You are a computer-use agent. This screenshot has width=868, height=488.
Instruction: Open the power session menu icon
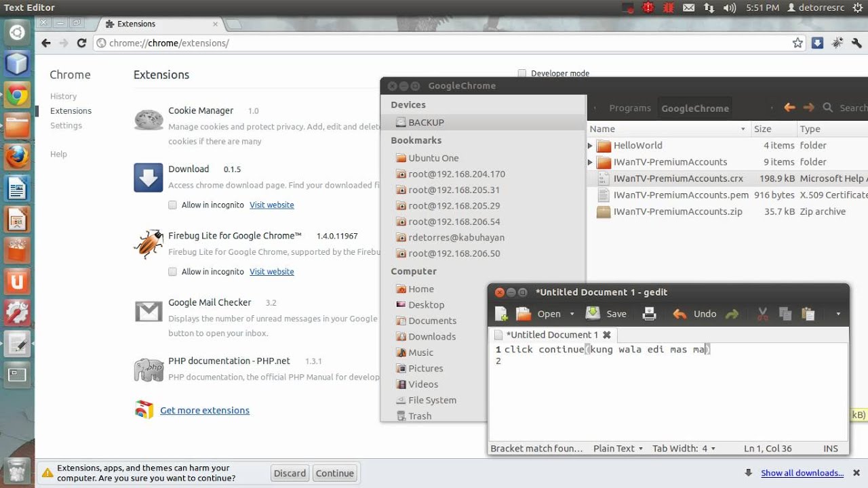[x=859, y=8]
